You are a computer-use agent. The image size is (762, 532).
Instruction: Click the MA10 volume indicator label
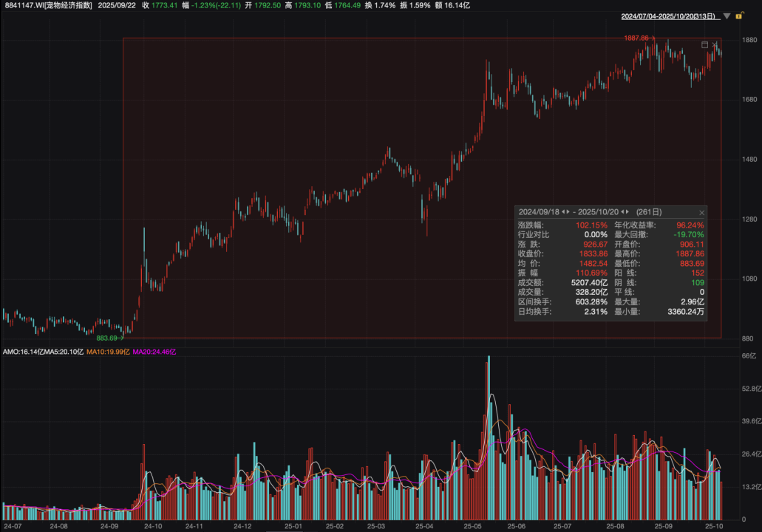click(x=108, y=352)
